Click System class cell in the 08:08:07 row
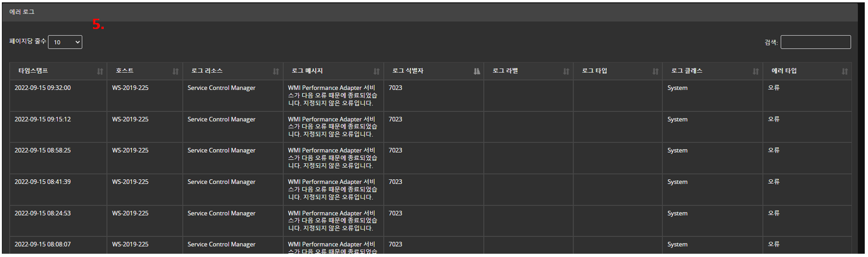The image size is (868, 257). tap(677, 244)
